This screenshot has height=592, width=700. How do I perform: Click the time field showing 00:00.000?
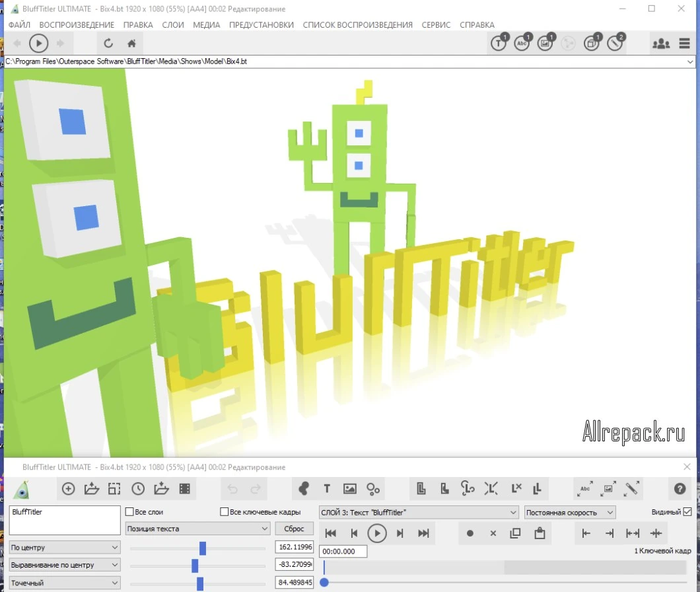[x=343, y=551]
